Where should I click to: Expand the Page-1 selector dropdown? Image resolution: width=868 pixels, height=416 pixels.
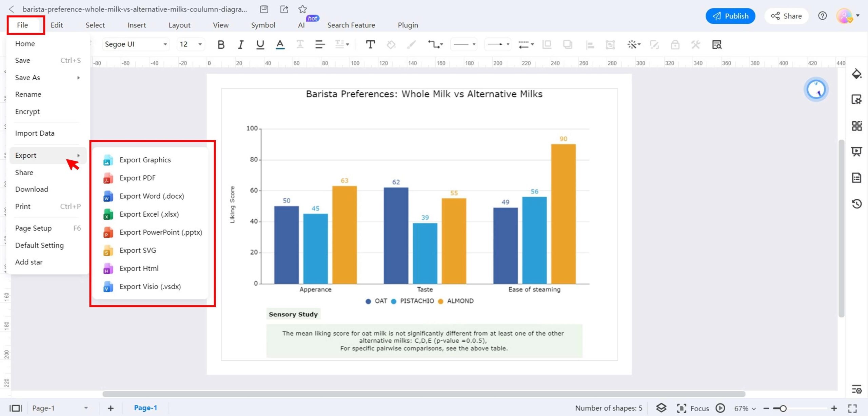pyautogui.click(x=86, y=408)
